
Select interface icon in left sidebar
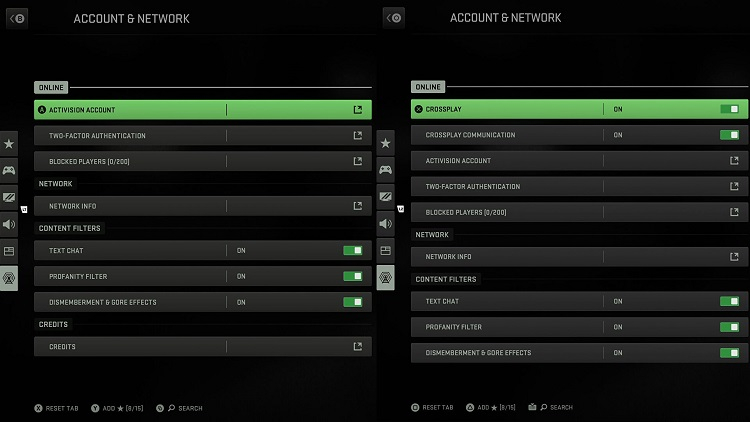pyautogui.click(x=9, y=251)
